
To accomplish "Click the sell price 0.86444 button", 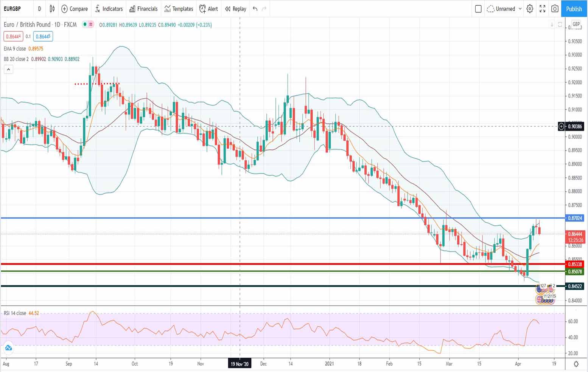I will (14, 36).
